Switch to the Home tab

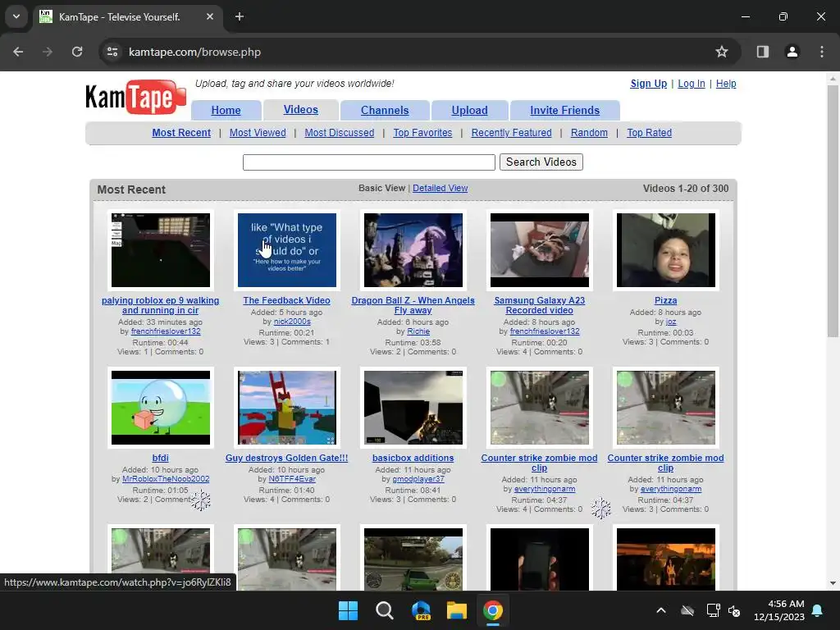[x=226, y=111]
